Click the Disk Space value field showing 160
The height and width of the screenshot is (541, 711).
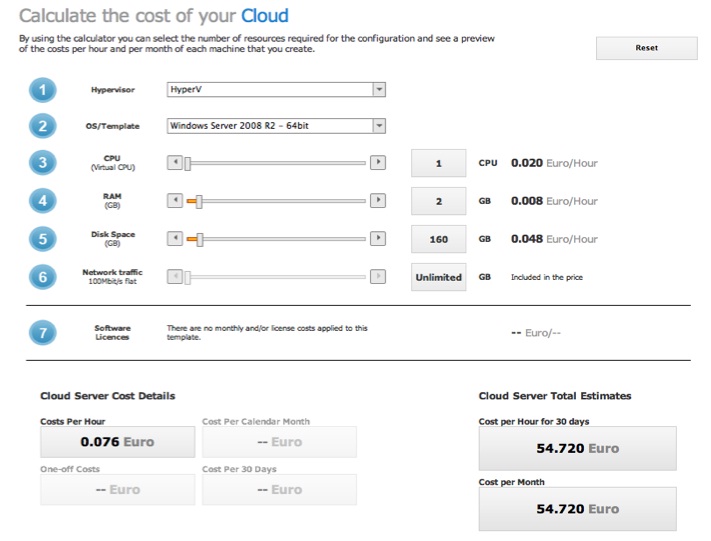tap(438, 239)
